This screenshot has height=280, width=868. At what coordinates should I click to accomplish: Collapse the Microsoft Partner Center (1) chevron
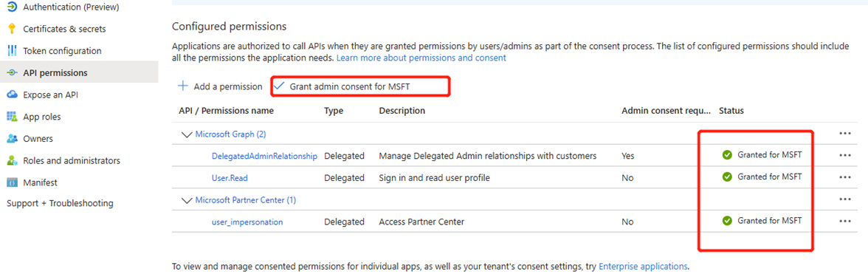tap(187, 200)
